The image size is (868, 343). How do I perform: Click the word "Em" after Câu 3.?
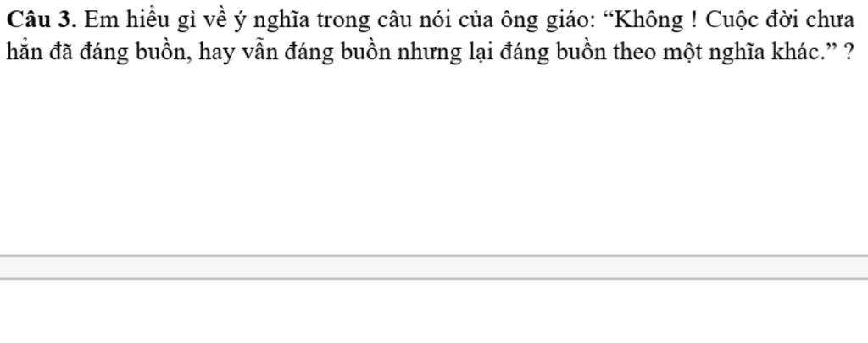click(98, 21)
